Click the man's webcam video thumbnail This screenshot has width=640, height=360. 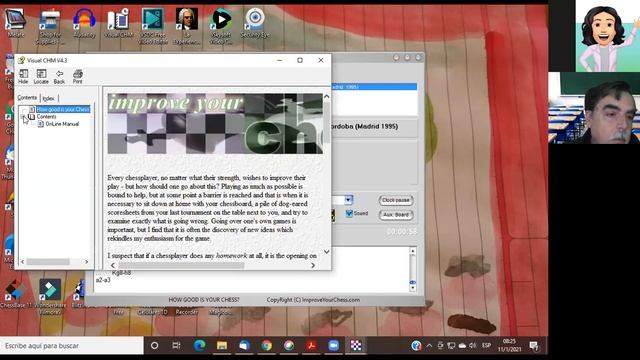(594, 108)
